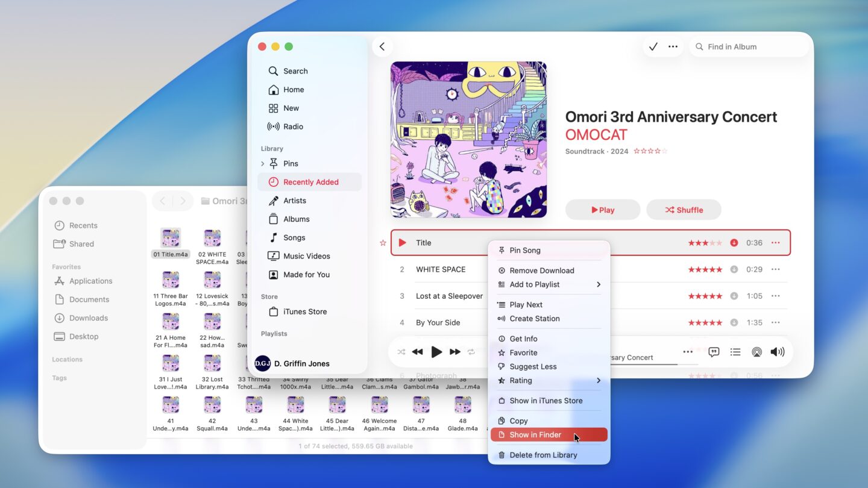Click the AirPlay icon in playback bar
The height and width of the screenshot is (488, 868).
[x=757, y=351]
